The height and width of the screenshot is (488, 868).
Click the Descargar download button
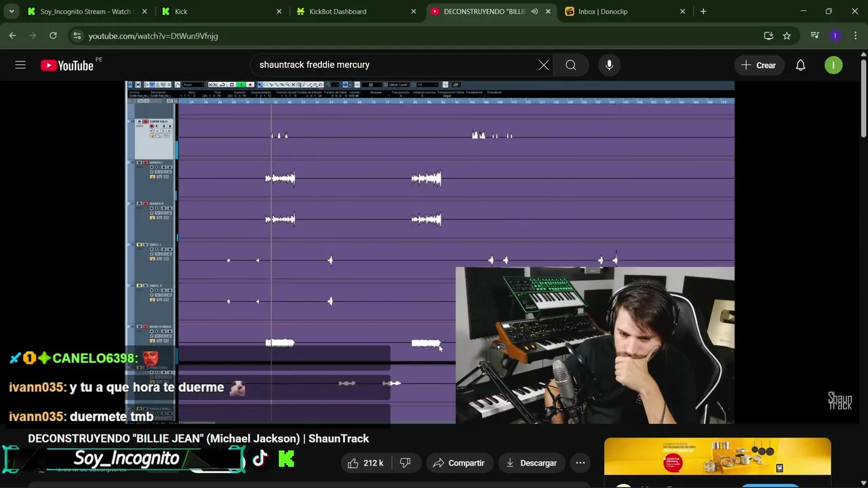[x=532, y=463]
